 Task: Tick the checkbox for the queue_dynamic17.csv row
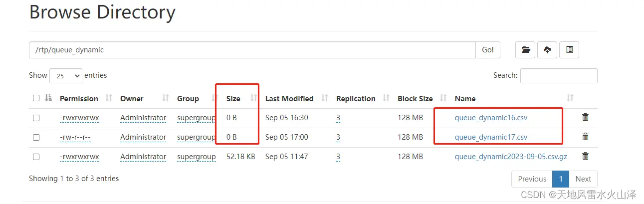click(x=36, y=137)
